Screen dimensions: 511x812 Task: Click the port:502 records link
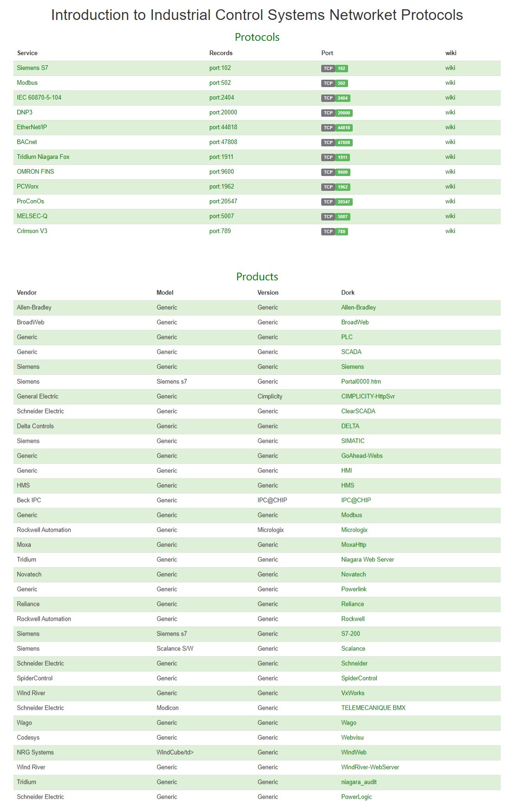(220, 83)
